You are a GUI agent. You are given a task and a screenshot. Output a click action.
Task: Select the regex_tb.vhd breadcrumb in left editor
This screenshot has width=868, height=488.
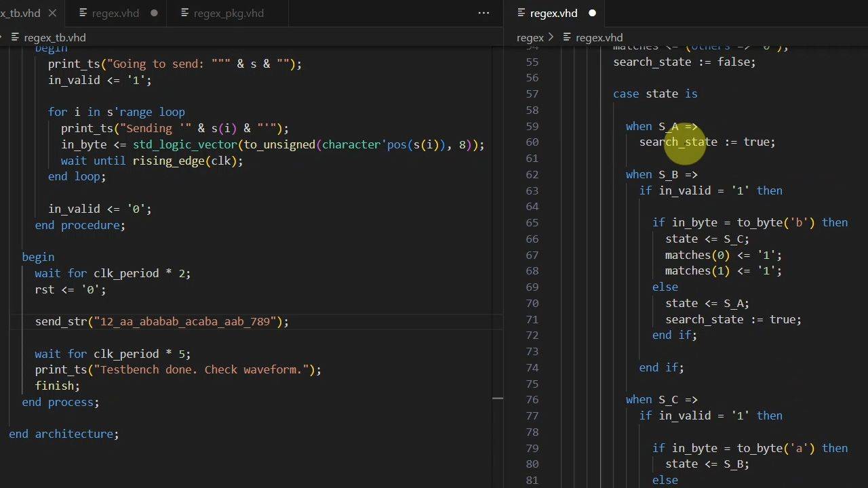54,37
